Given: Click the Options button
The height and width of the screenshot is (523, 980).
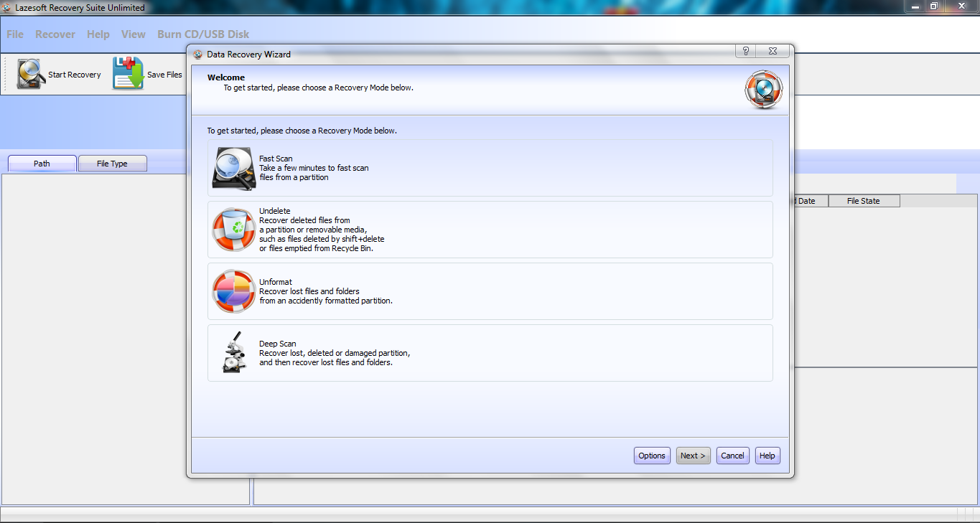Looking at the screenshot, I should [x=652, y=456].
